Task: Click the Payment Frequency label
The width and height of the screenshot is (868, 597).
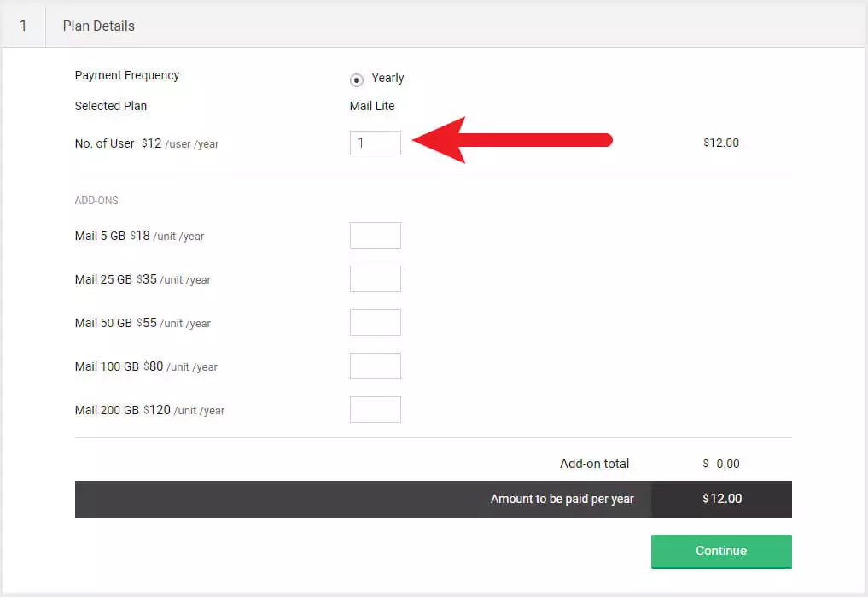Action: coord(127,75)
